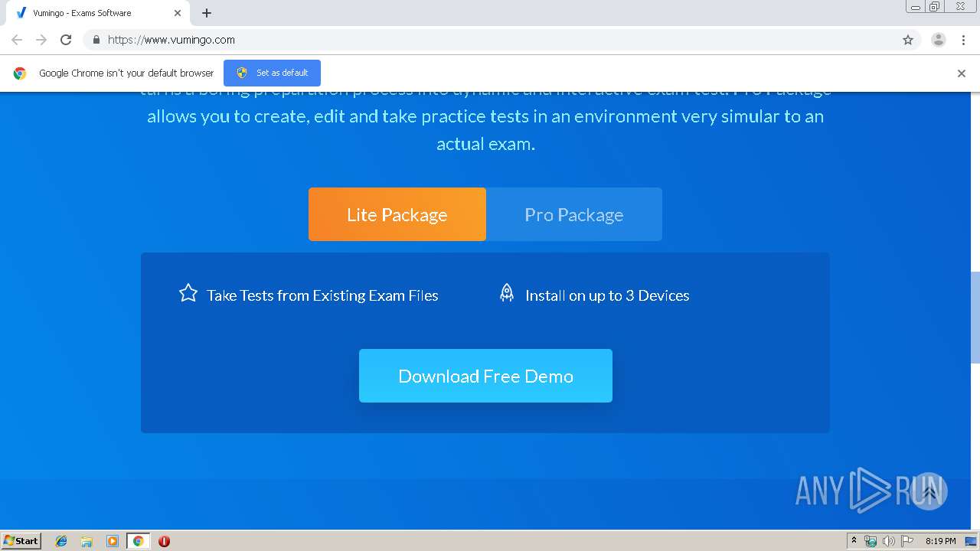Bookmark this page with the star icon

click(908, 40)
